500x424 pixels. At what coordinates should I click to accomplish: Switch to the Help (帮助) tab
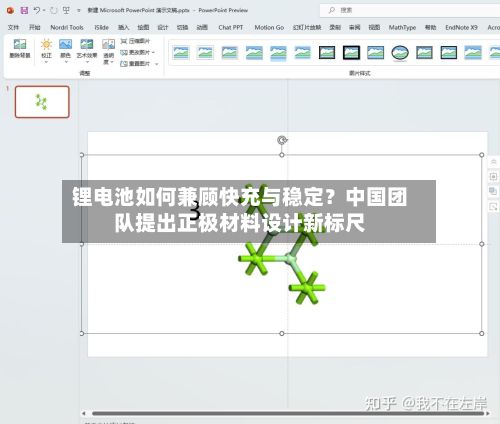pyautogui.click(x=430, y=27)
